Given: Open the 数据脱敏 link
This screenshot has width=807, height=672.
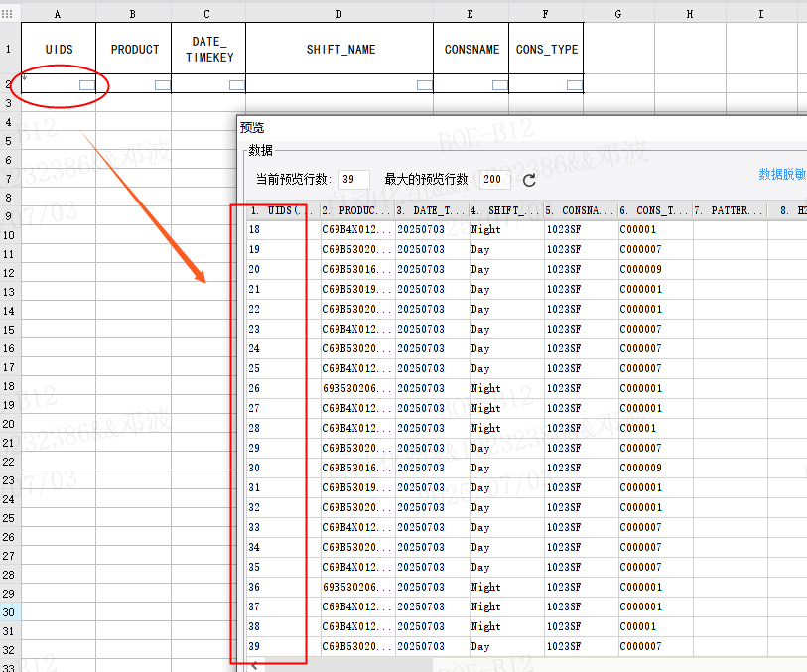Looking at the screenshot, I should pos(782,174).
